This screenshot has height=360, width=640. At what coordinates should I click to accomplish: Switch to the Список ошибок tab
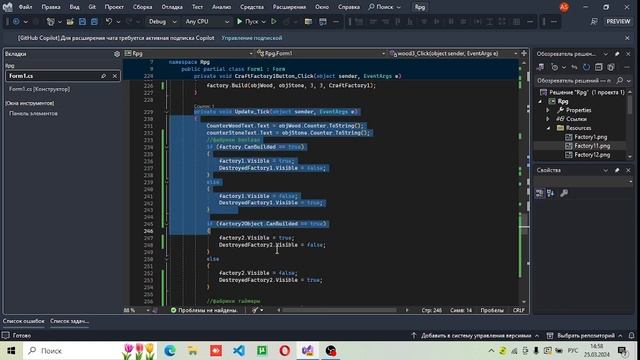[24, 321]
